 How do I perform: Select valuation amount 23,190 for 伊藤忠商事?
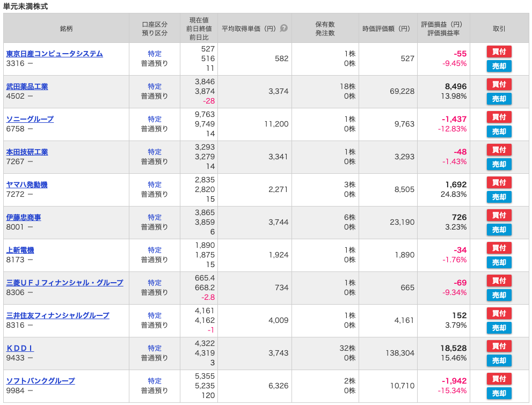point(402,222)
